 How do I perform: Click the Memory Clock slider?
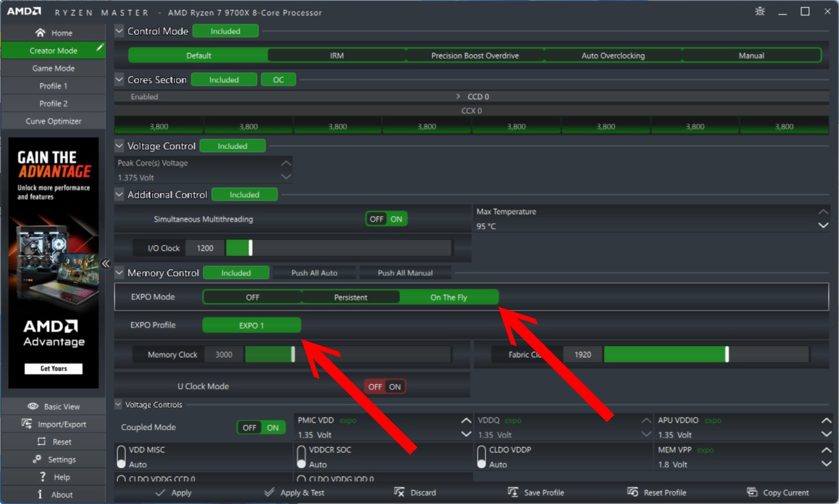pyautogui.click(x=348, y=354)
